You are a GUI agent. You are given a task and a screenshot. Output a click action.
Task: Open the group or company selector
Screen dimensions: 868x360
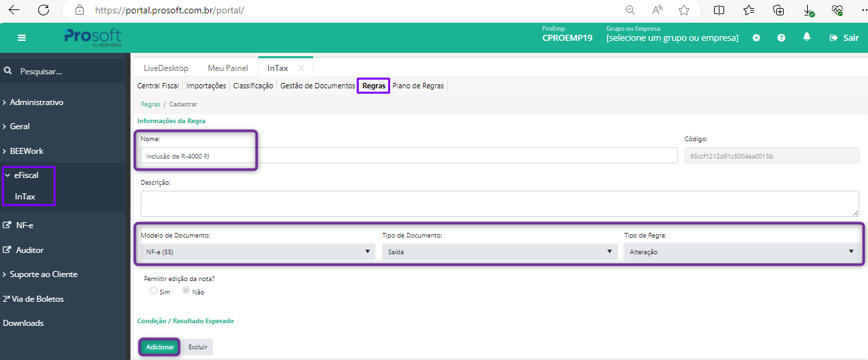point(672,38)
